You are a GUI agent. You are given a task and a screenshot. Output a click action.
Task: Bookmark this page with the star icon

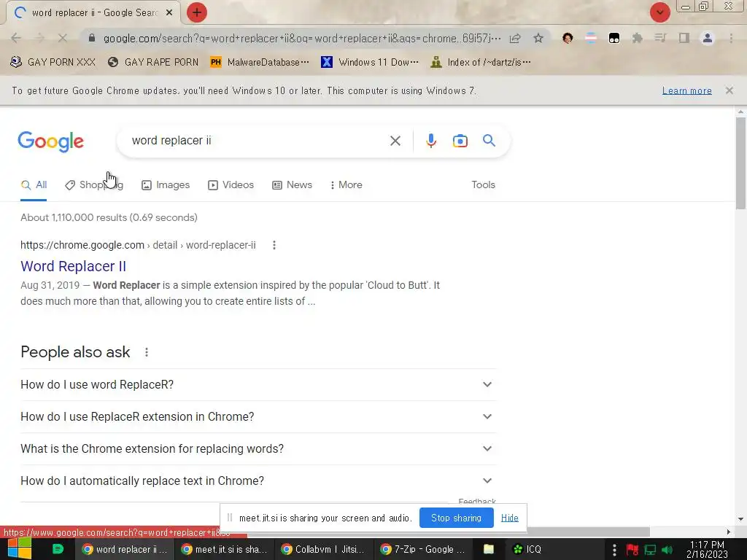pyautogui.click(x=538, y=38)
